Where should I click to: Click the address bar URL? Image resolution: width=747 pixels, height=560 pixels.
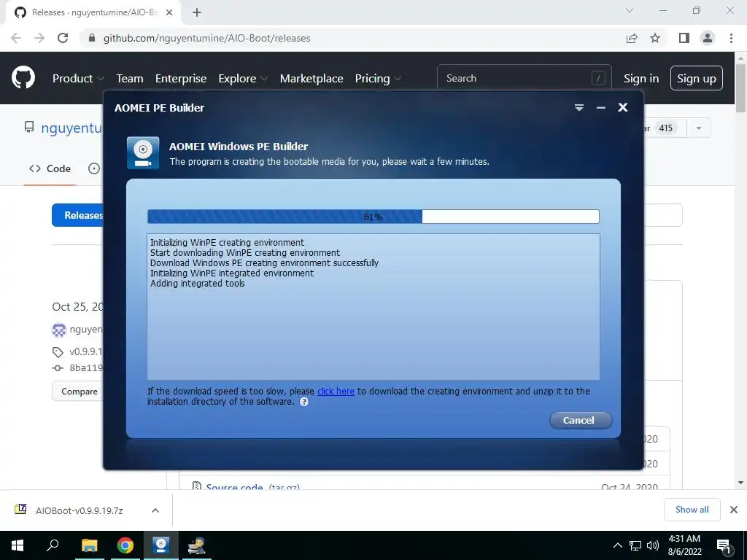click(x=206, y=38)
